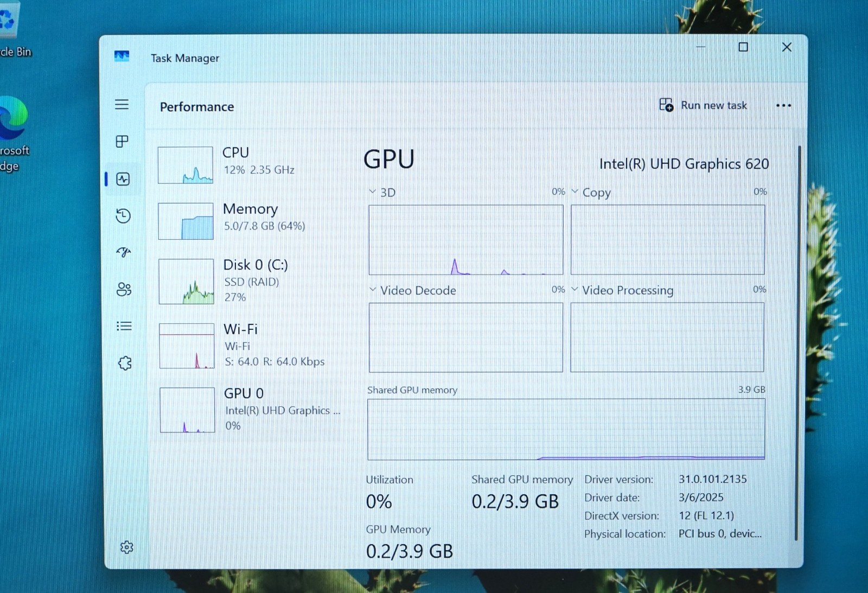Click the Task Manager title bar app icon
Screen dimensions: 868x593
[122, 56]
